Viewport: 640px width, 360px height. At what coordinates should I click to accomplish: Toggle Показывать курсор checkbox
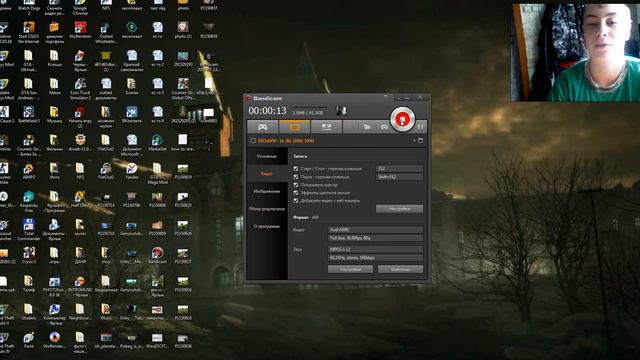pos(296,185)
